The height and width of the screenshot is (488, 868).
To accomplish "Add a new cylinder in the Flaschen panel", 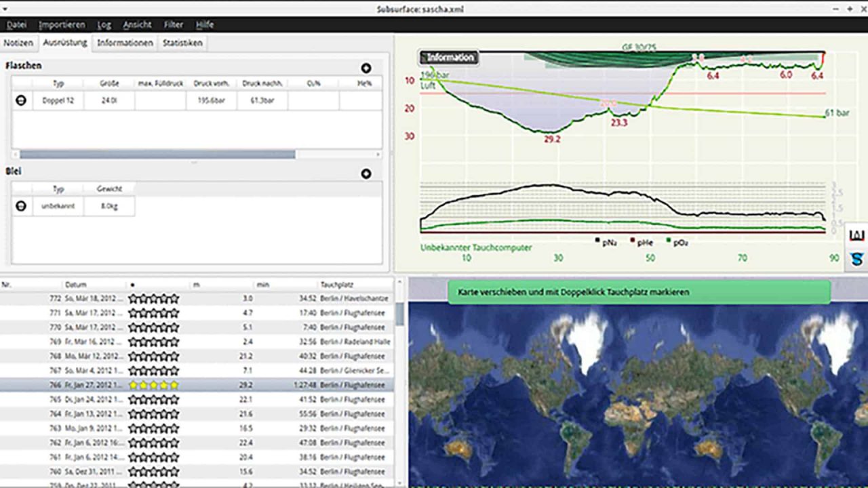I will point(366,68).
